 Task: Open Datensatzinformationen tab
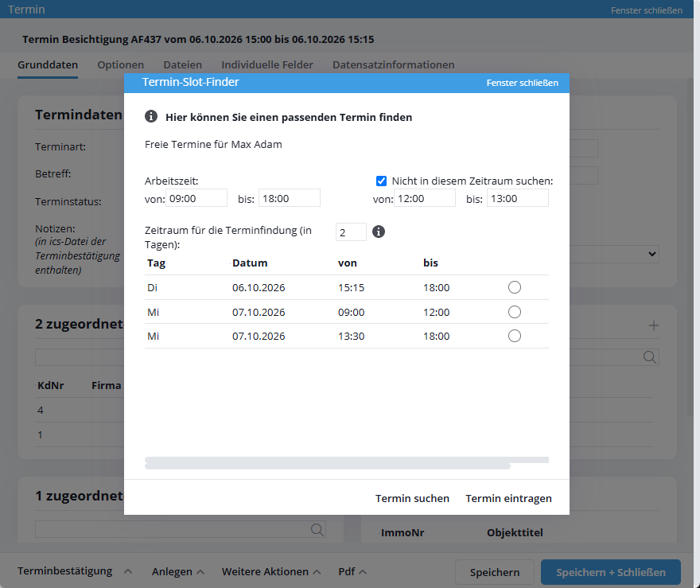tap(393, 64)
